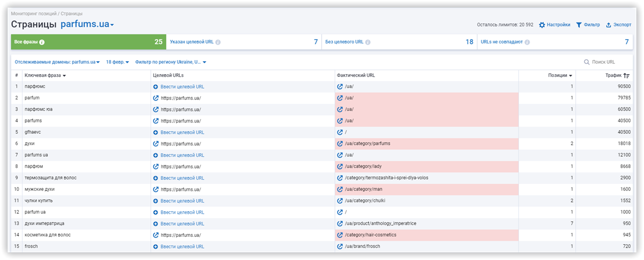Select the Все фразы tab
The width and height of the screenshot is (644, 260).
click(88, 42)
